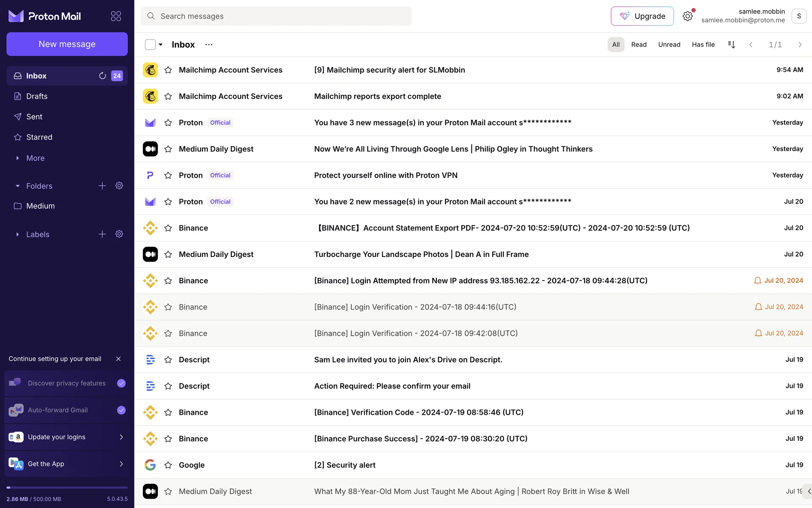Screen dimensions: 812x508
Task: Open select-all dropdown arrow
Action: point(161,44)
